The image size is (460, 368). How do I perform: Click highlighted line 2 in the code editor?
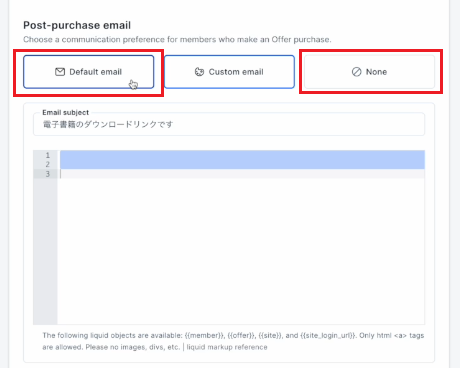coord(242,164)
